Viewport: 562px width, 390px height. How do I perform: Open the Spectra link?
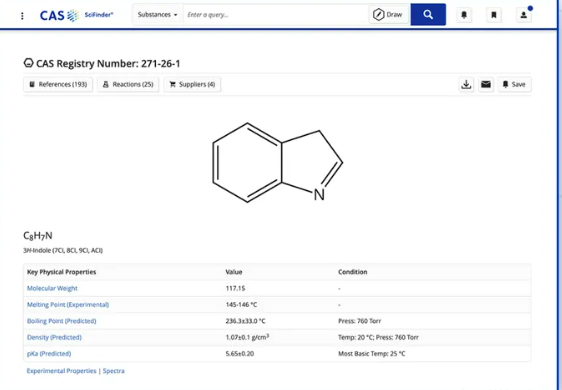coord(114,371)
